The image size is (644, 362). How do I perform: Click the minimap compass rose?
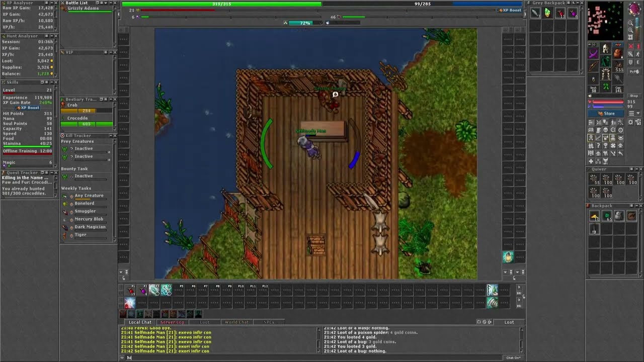coord(634,9)
